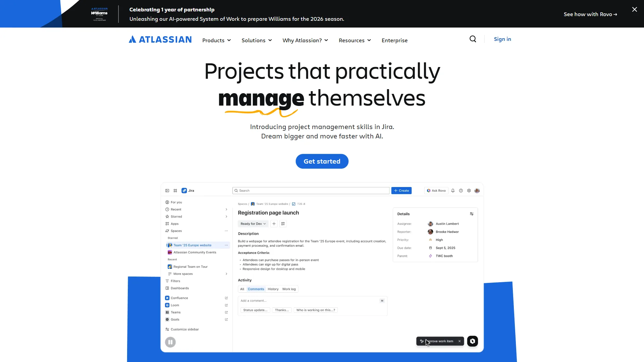The height and width of the screenshot is (362, 644).
Task: Click the Atlassian Williams partnership logo
Action: click(99, 14)
